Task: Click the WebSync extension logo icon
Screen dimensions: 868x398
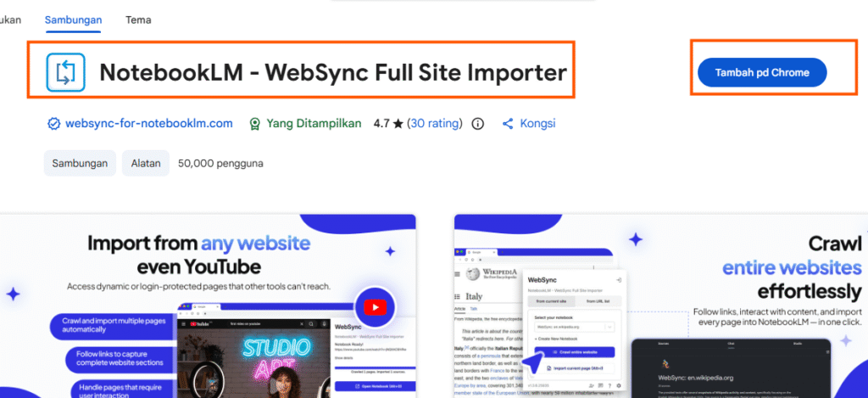Action: tap(66, 72)
